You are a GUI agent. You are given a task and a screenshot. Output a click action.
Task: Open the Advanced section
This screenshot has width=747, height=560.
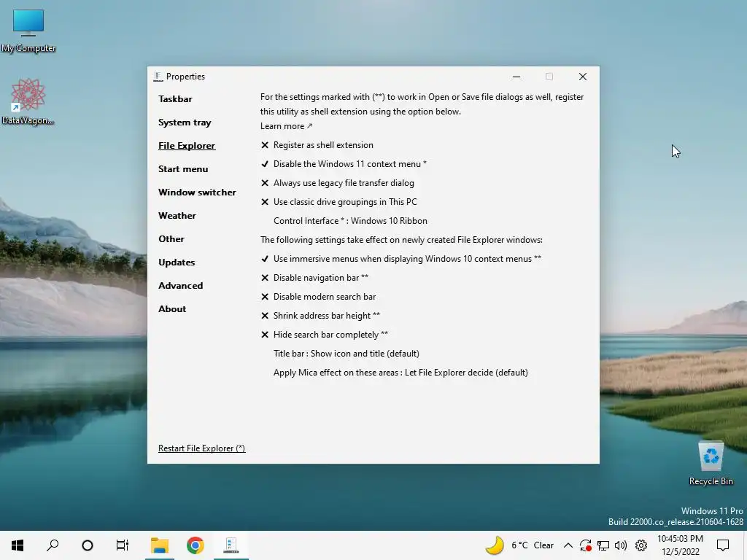click(181, 286)
